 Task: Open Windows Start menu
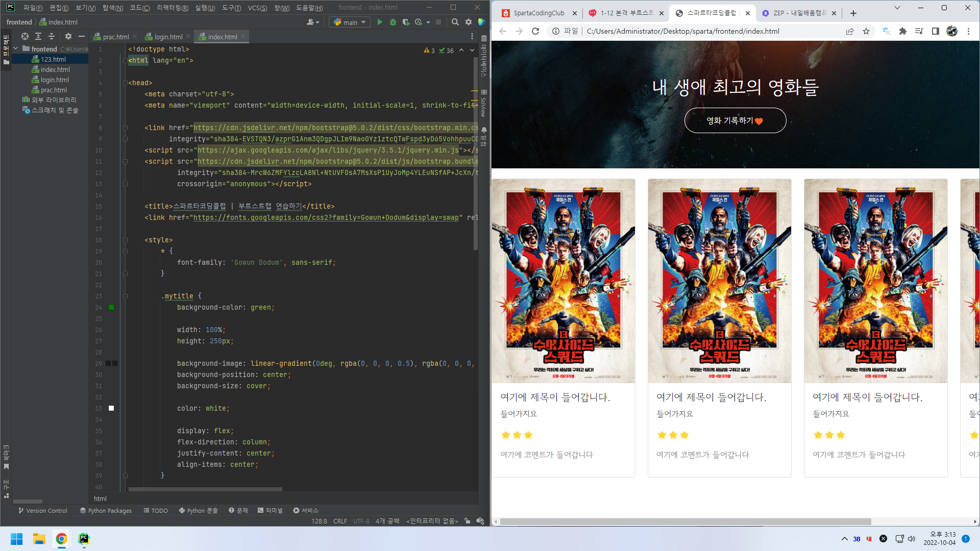pyautogui.click(x=16, y=539)
